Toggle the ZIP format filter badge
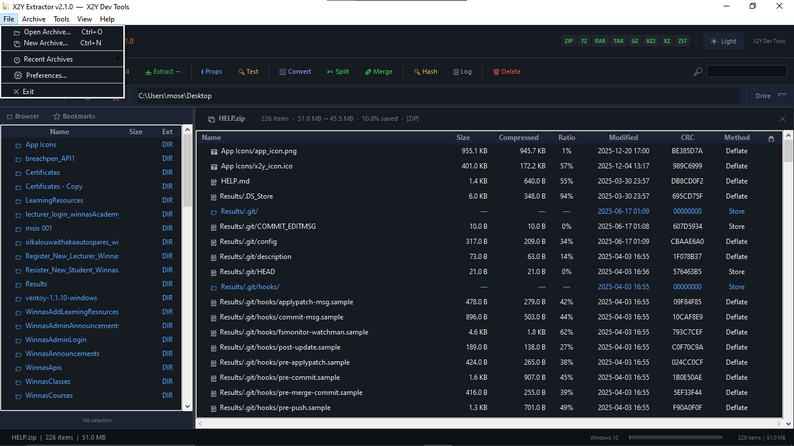The width and height of the screenshot is (794, 446). coord(569,41)
